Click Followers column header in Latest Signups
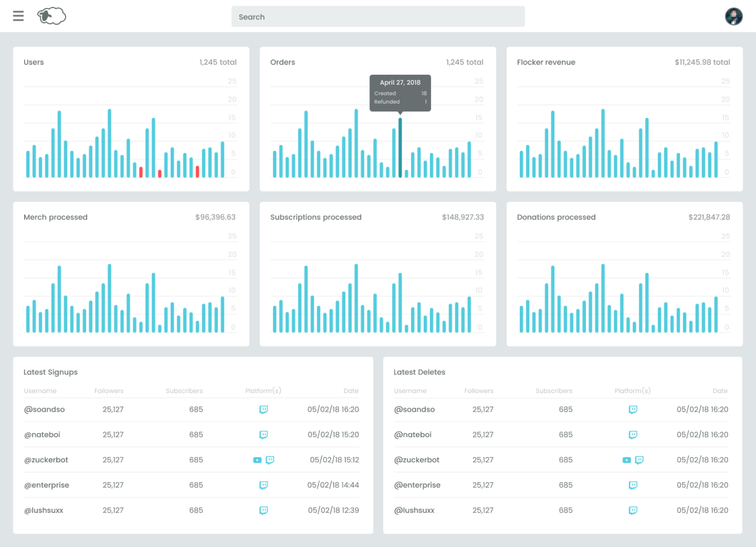 109,391
